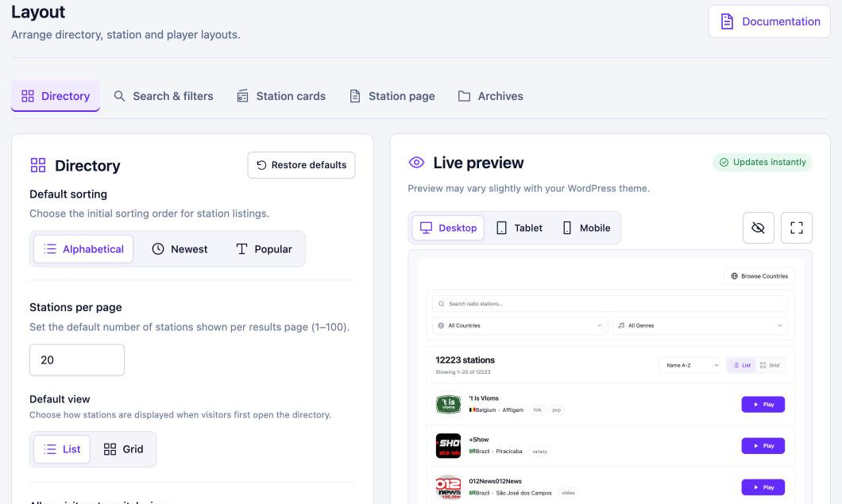Click the globe icon in All Countries
842x504 pixels.
(441, 325)
